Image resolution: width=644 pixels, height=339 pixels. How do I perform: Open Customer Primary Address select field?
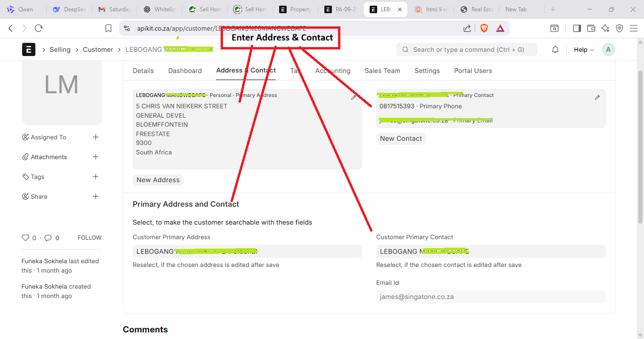(247, 251)
